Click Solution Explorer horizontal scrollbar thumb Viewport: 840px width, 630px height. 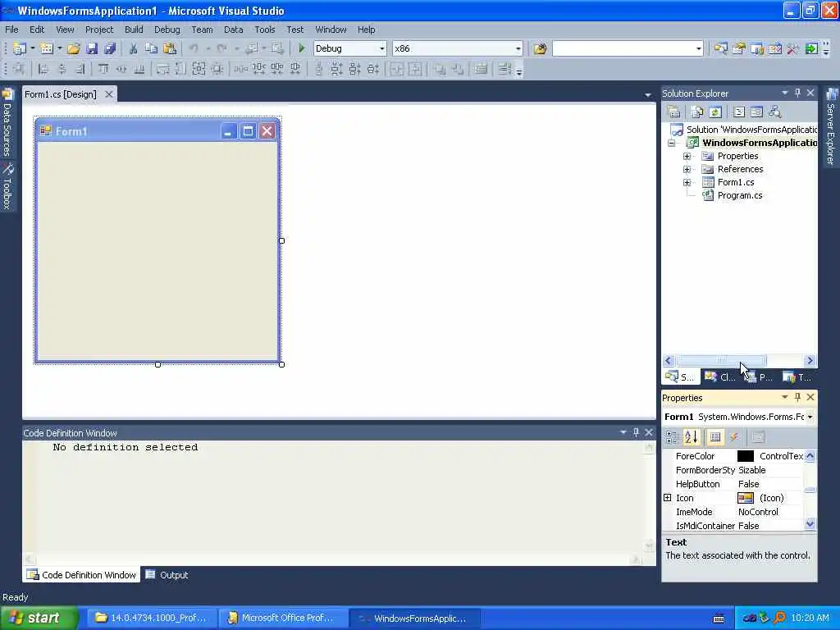(722, 361)
